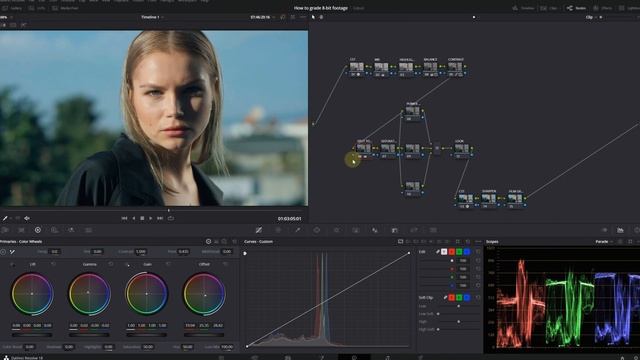The width and height of the screenshot is (640, 360).
Task: Select the Lift black point picker
Action: (x=12, y=264)
